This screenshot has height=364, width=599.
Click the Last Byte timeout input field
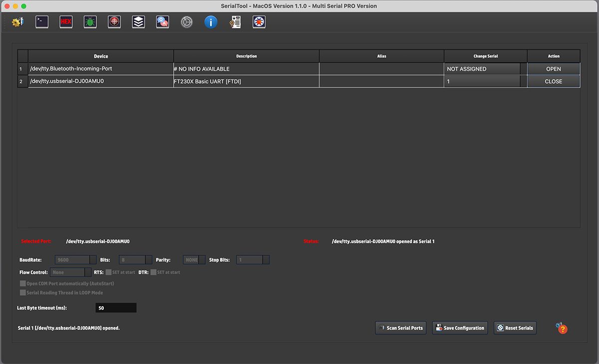pyautogui.click(x=116, y=308)
